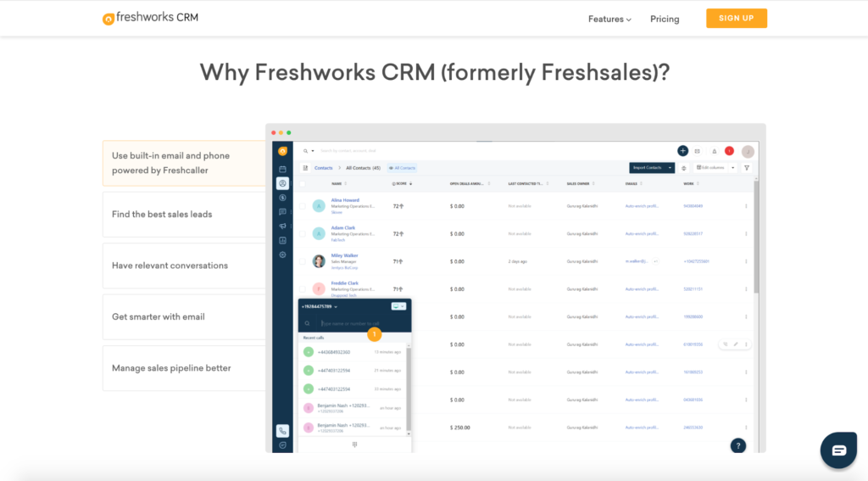
Task: Click the bulk-actions icon beside Import Contacts
Action: coord(684,168)
